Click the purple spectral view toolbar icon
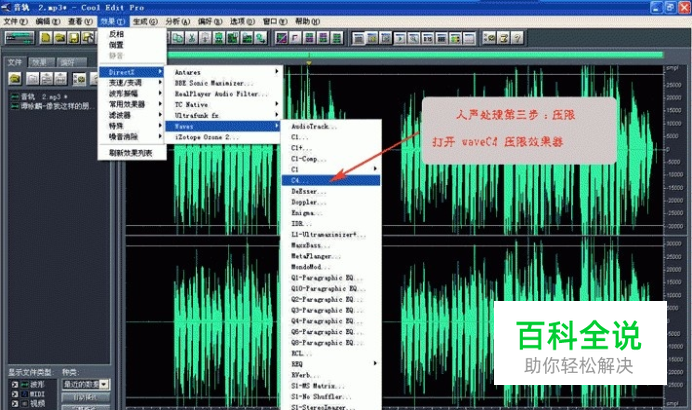The height and width of the screenshot is (410, 692). point(281,38)
